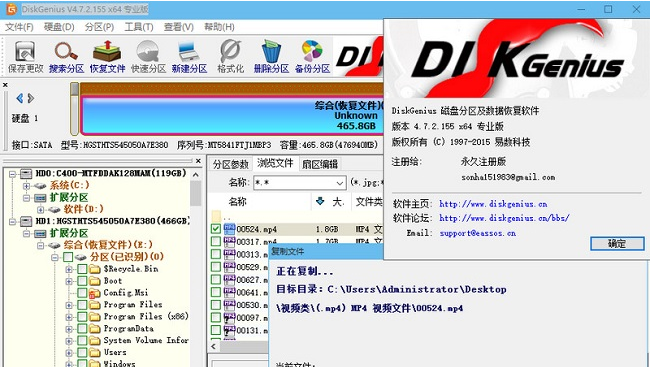Click 确定 in the about dialog

click(x=617, y=244)
